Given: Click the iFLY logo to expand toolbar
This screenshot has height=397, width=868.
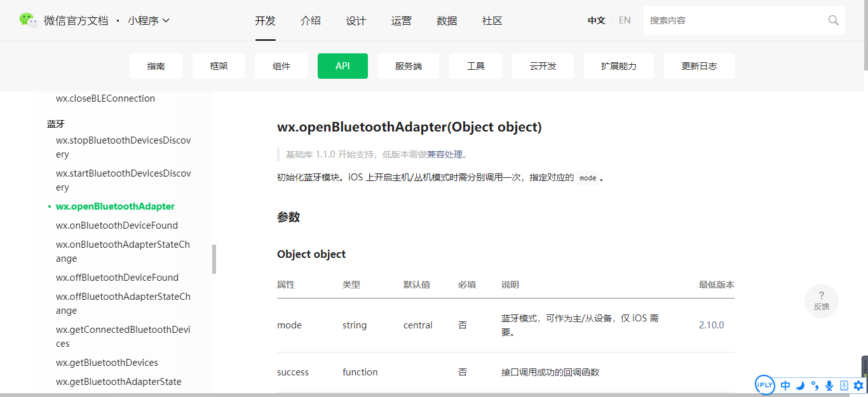Looking at the screenshot, I should 764,385.
